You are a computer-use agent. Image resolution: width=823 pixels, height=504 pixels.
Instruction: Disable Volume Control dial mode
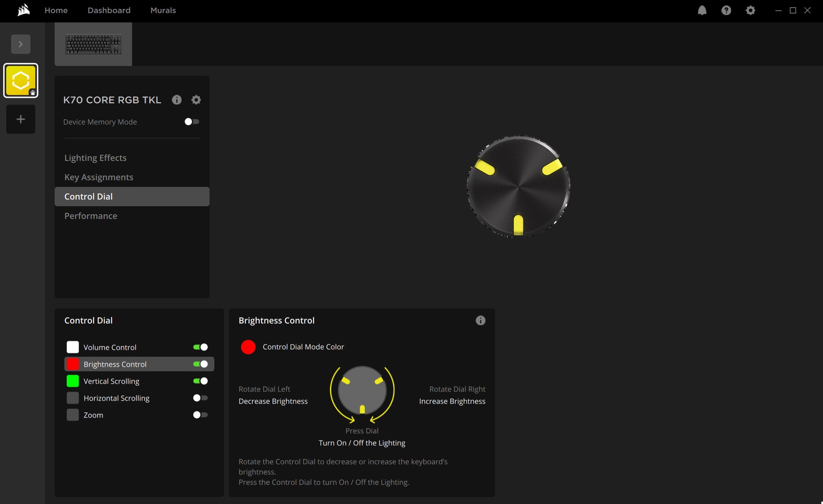[x=200, y=347]
